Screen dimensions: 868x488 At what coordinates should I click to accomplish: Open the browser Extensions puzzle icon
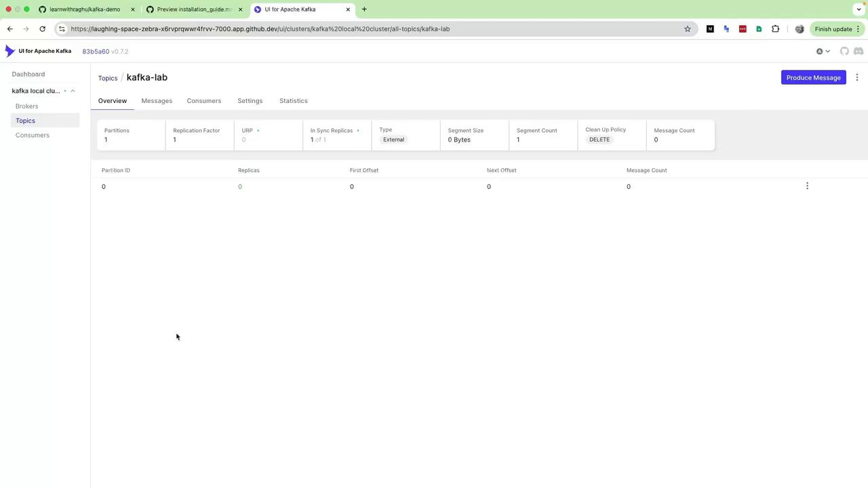coord(775,29)
